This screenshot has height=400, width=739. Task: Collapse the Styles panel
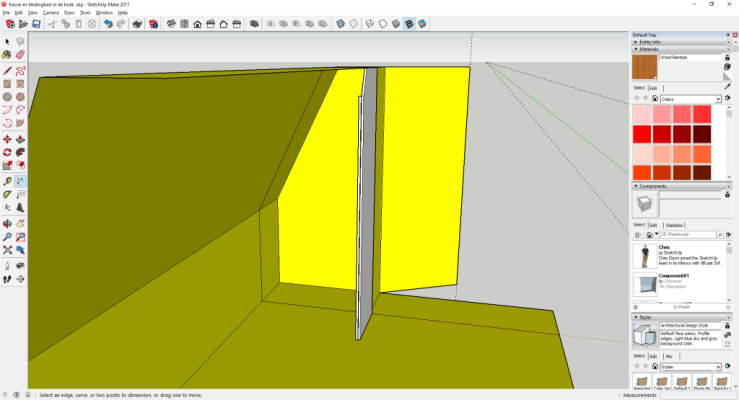(x=636, y=317)
